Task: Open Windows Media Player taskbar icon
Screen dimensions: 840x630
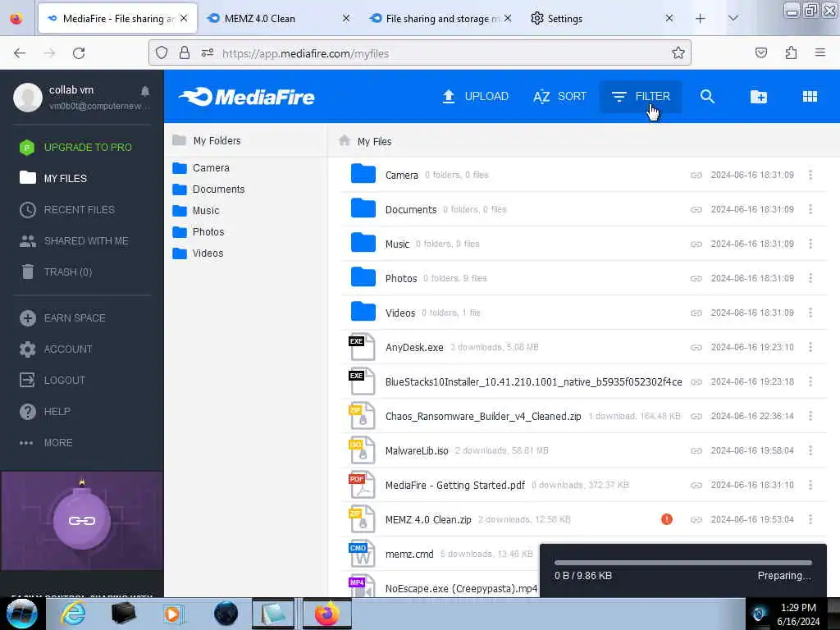Action: [173, 614]
